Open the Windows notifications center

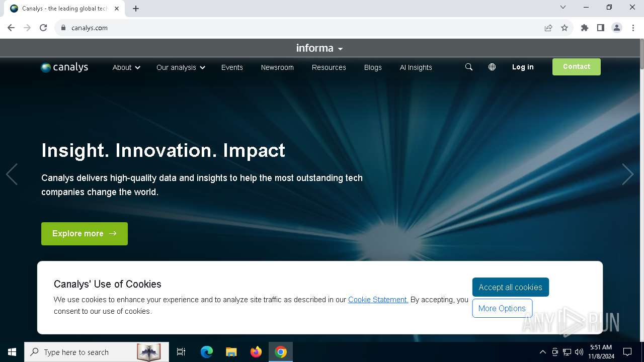627,352
